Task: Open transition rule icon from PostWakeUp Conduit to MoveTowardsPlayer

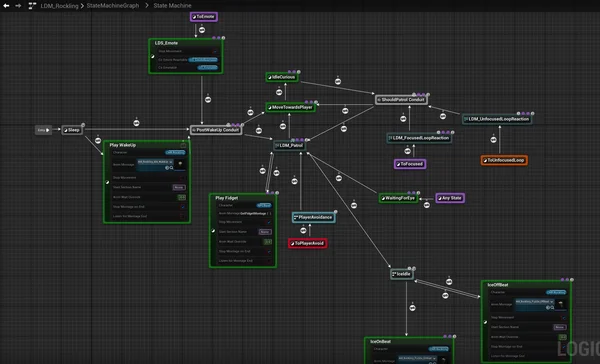Action: (x=250, y=112)
